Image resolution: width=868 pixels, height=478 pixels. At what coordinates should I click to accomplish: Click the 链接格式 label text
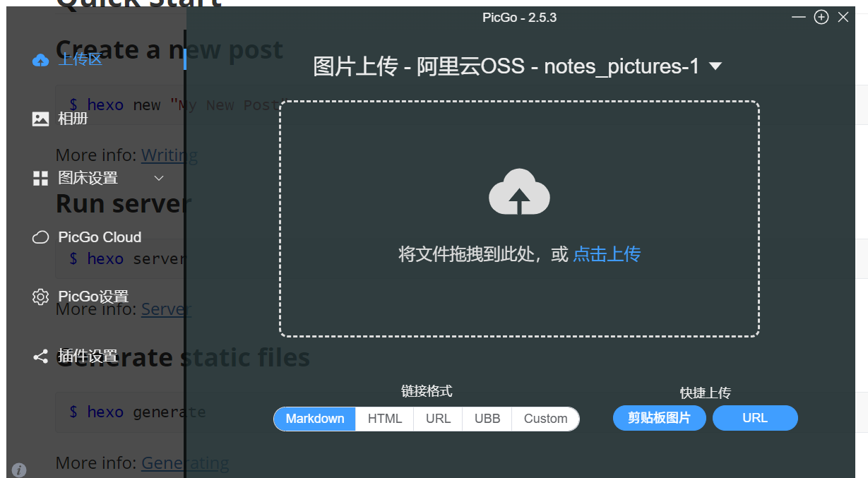[427, 390]
